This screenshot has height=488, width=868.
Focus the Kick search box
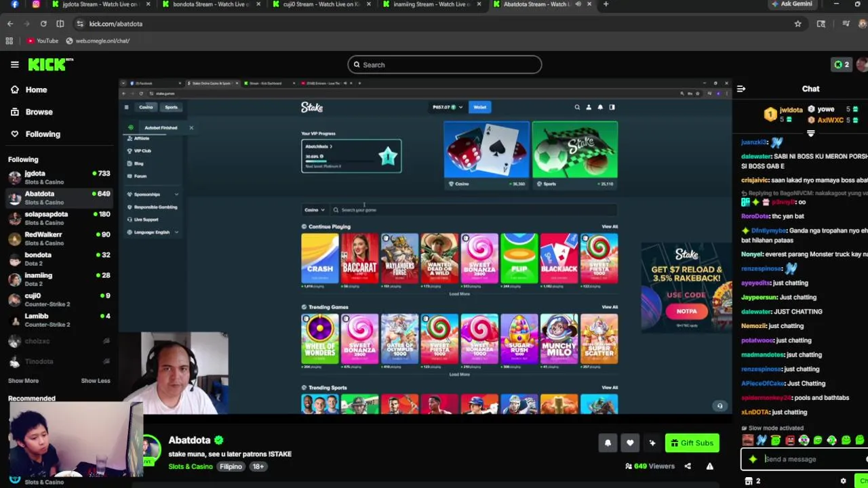coord(445,64)
